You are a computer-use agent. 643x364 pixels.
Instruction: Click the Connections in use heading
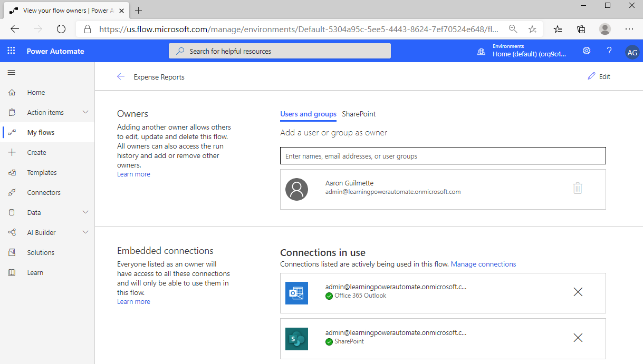(323, 253)
